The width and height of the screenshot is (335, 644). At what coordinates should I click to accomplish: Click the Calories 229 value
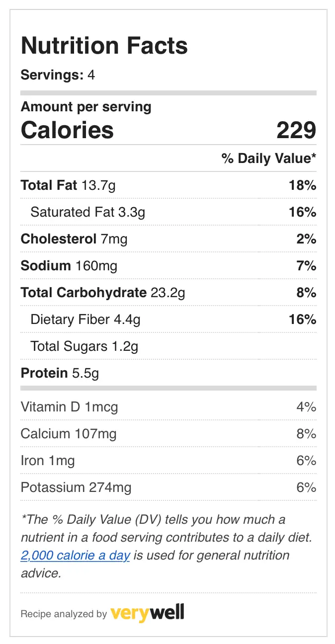tap(296, 130)
